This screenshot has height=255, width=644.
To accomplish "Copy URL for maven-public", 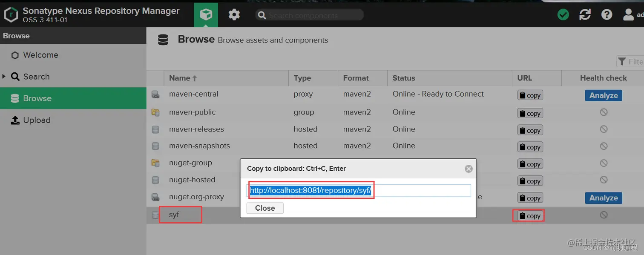I will coord(530,113).
